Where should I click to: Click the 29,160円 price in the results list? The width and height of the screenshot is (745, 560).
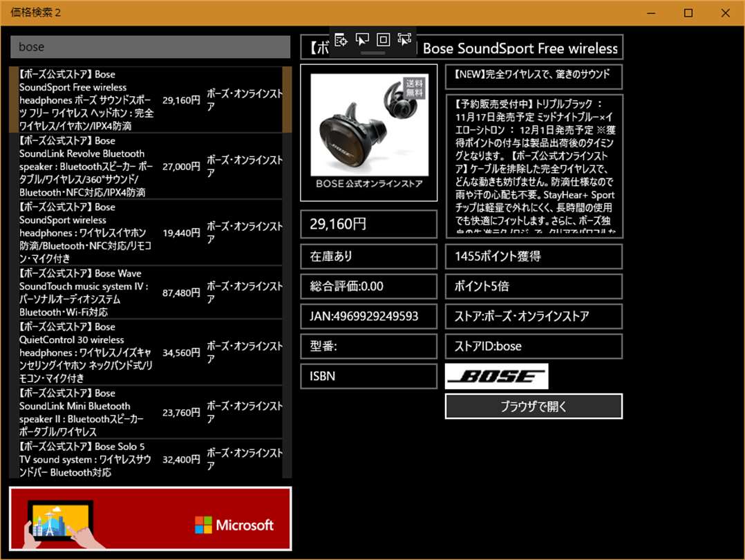pyautogui.click(x=181, y=100)
